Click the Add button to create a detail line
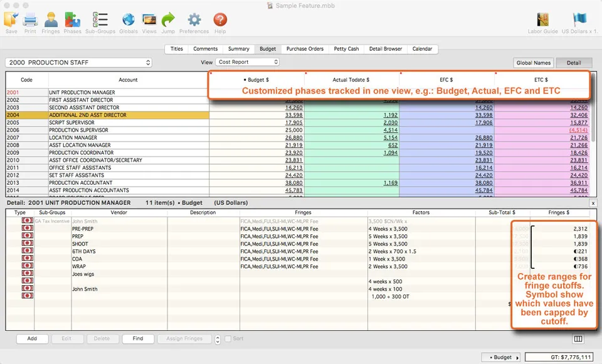 pyautogui.click(x=32, y=338)
